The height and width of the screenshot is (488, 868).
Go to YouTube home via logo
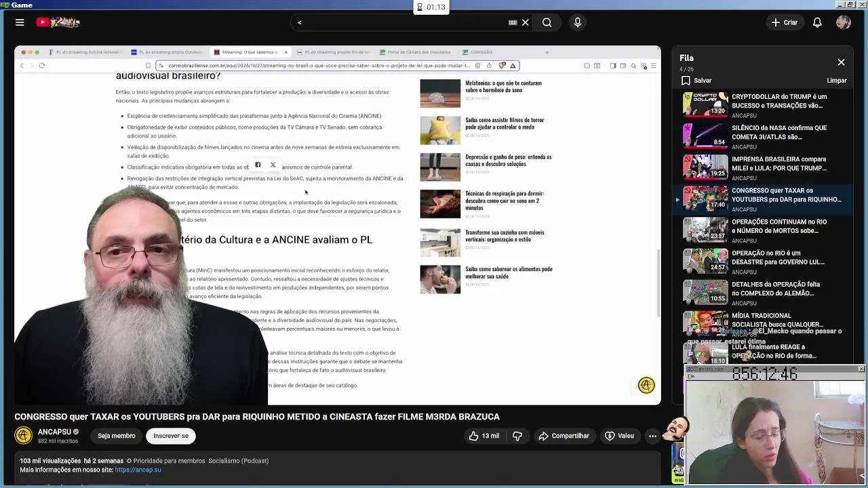58,22
